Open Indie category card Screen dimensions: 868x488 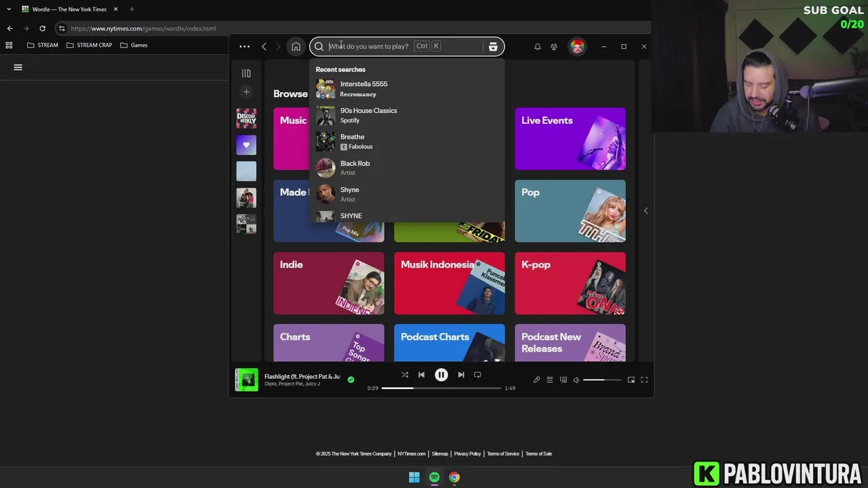pyautogui.click(x=329, y=283)
